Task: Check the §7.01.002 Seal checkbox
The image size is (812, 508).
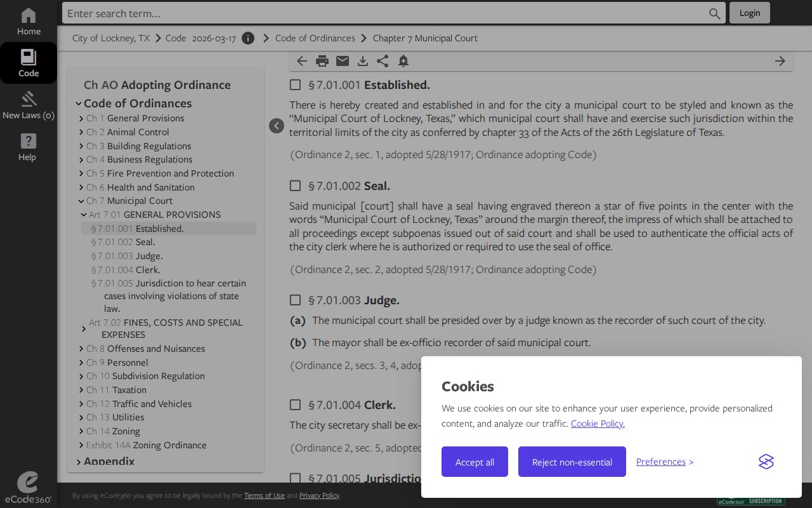Action: pyautogui.click(x=295, y=185)
